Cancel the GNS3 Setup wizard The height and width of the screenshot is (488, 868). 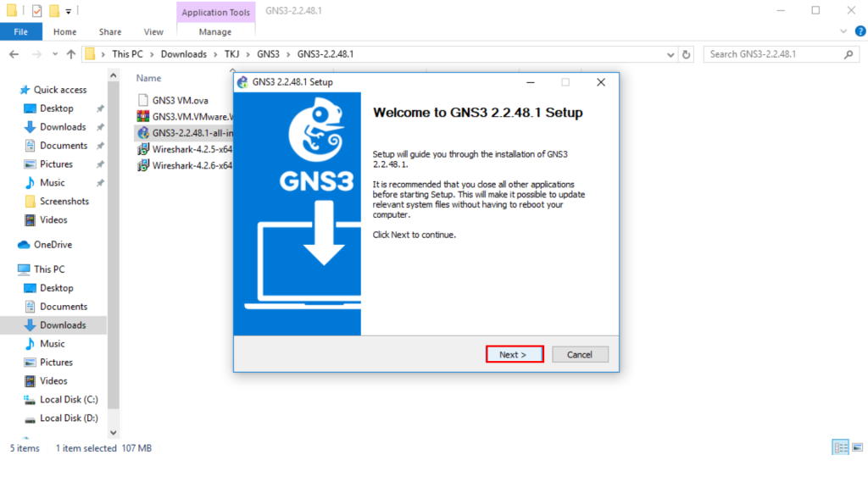point(580,354)
